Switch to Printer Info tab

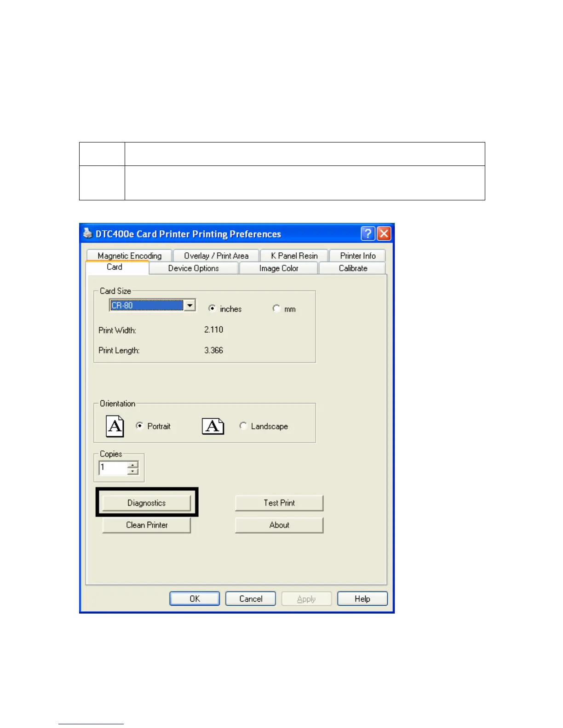click(358, 256)
